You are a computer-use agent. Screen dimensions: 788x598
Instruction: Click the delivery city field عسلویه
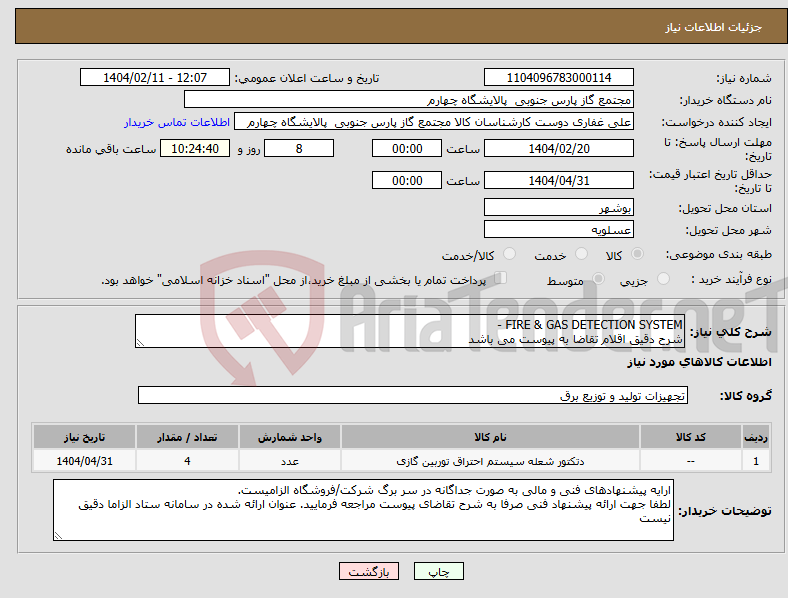(558, 229)
